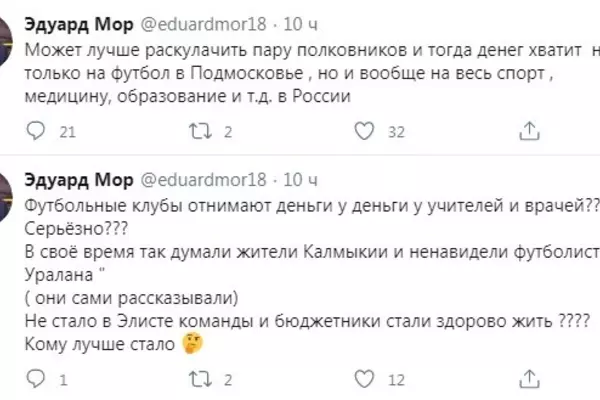Like the tweet with 32 likes
This screenshot has width=600, height=400.
coord(366,131)
